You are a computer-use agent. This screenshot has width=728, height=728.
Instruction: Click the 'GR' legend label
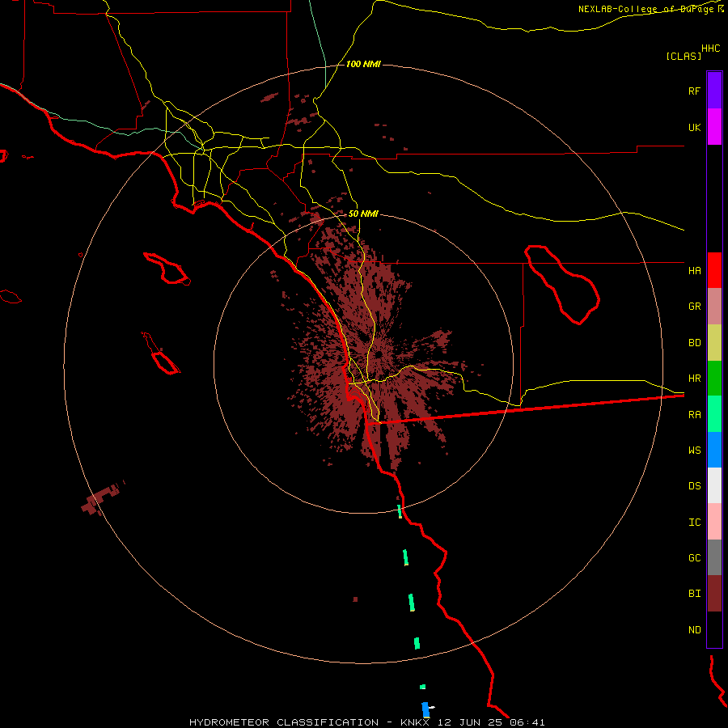pos(694,307)
